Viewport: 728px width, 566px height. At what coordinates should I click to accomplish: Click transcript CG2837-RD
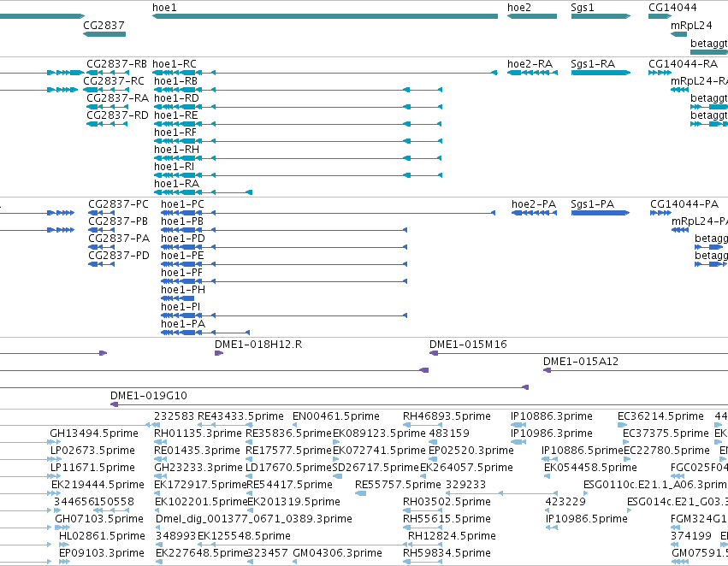point(117,115)
